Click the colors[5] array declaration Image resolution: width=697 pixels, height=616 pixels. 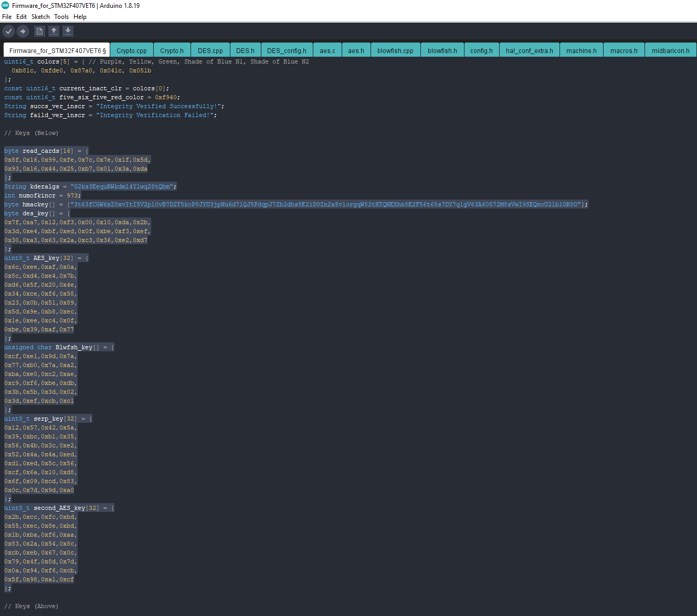[156, 61]
